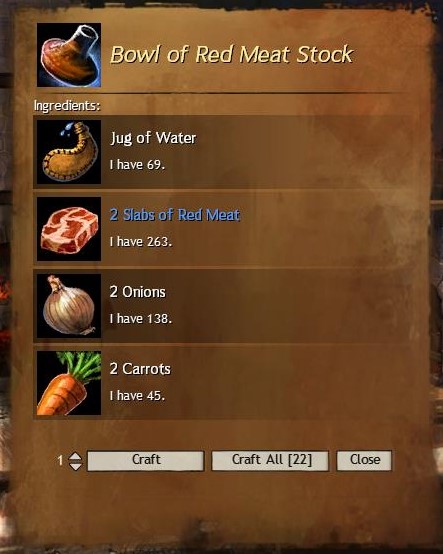Click the Craft button

[x=146, y=460]
